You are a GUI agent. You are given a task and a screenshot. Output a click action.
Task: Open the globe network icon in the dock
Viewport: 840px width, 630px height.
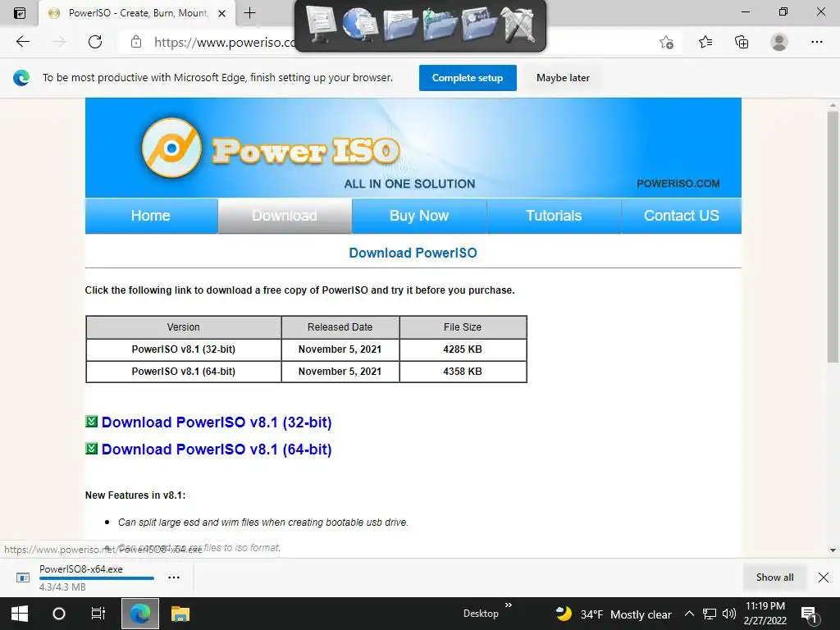pyautogui.click(x=360, y=25)
